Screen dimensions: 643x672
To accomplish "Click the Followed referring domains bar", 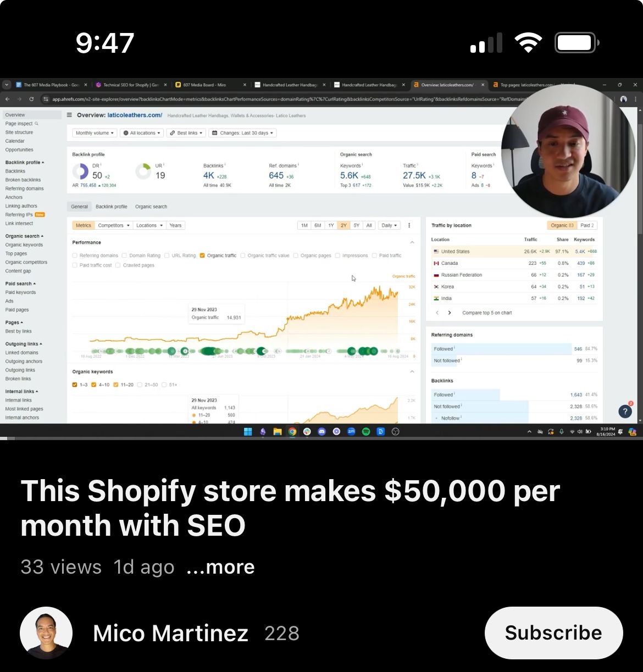I will point(502,349).
